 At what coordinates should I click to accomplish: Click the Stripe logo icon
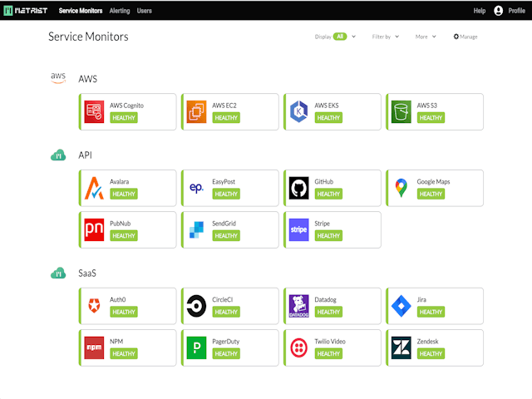point(299,229)
